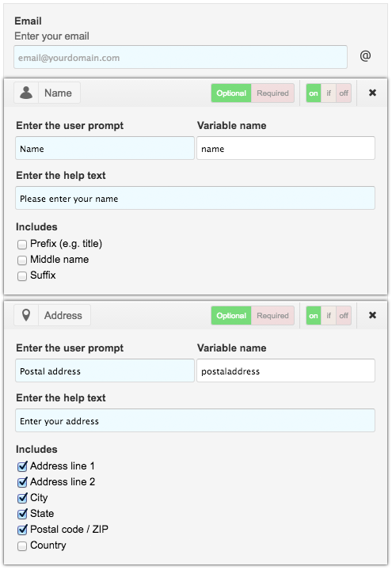Tick the Suffix checkbox
The image size is (392, 570).
point(22,276)
